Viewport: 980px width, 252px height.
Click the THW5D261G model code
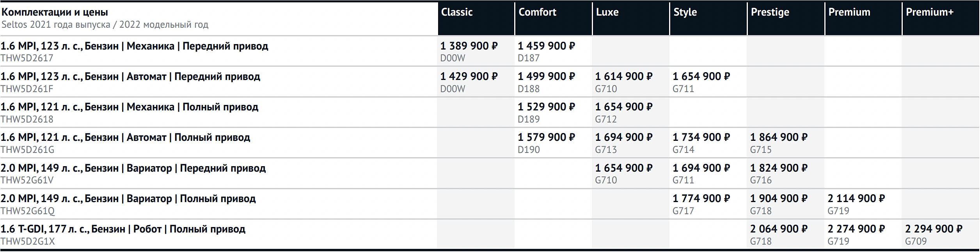(27, 150)
